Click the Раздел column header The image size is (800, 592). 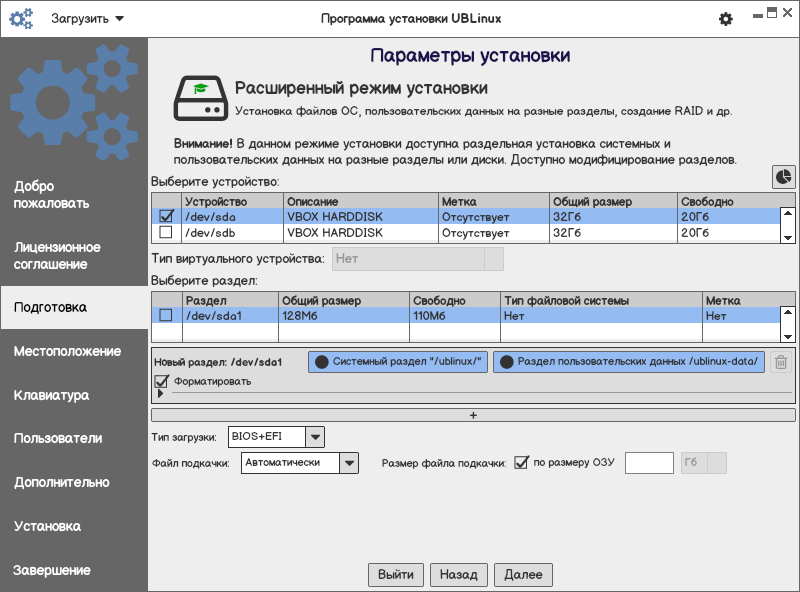pos(230,300)
